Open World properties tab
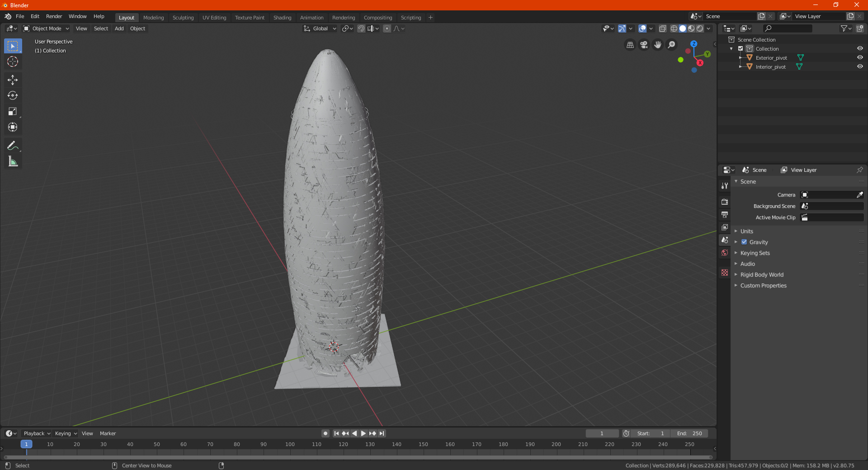 coord(725,253)
